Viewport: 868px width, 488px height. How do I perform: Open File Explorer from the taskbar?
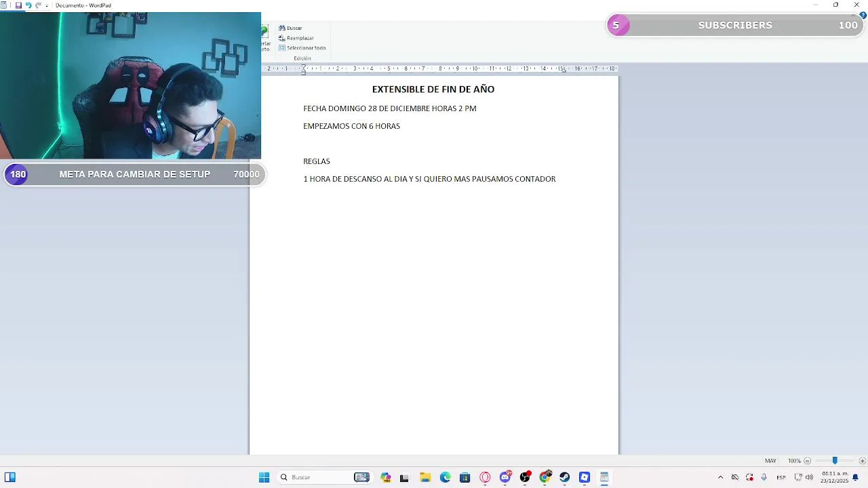(x=425, y=477)
